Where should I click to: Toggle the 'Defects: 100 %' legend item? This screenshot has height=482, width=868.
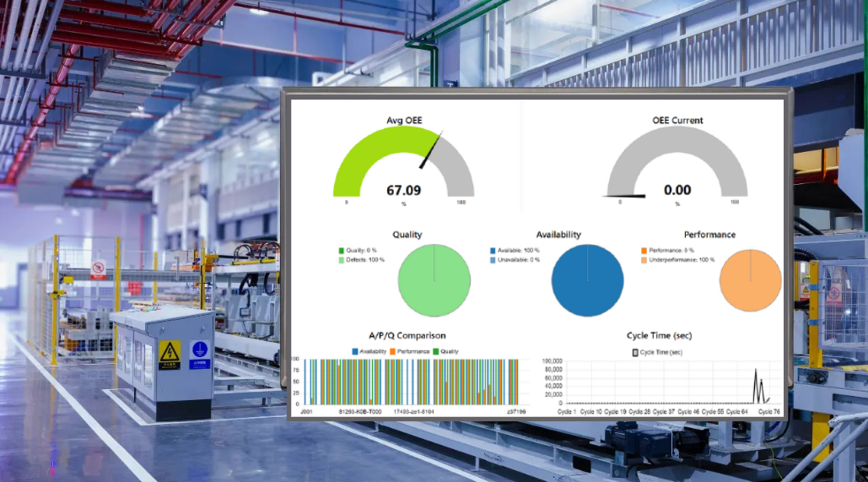point(364,259)
